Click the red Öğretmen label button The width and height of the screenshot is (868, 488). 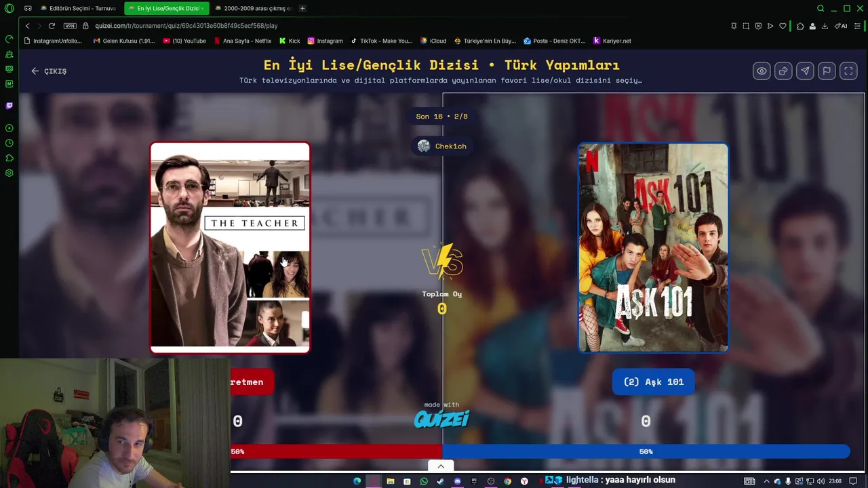click(x=252, y=382)
